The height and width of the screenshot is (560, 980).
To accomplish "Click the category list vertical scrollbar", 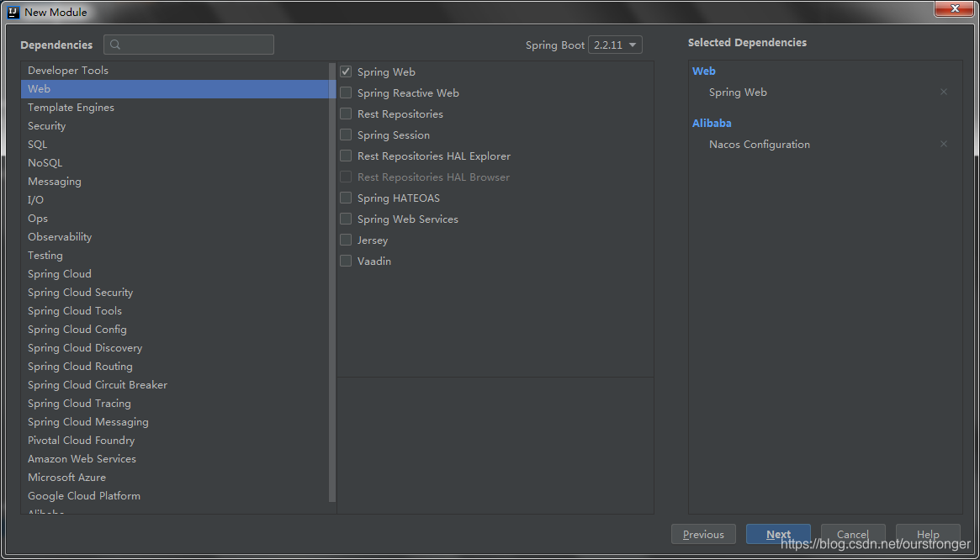I will [x=333, y=281].
